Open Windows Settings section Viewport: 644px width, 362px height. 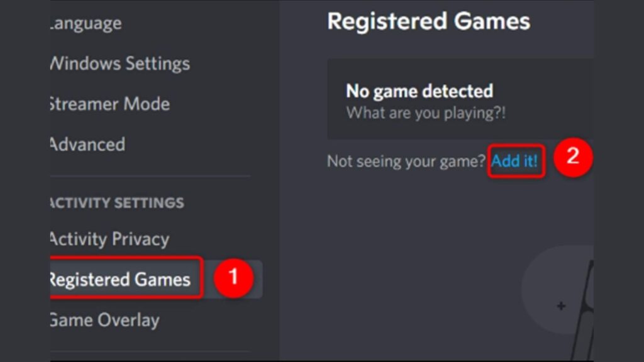click(x=118, y=63)
